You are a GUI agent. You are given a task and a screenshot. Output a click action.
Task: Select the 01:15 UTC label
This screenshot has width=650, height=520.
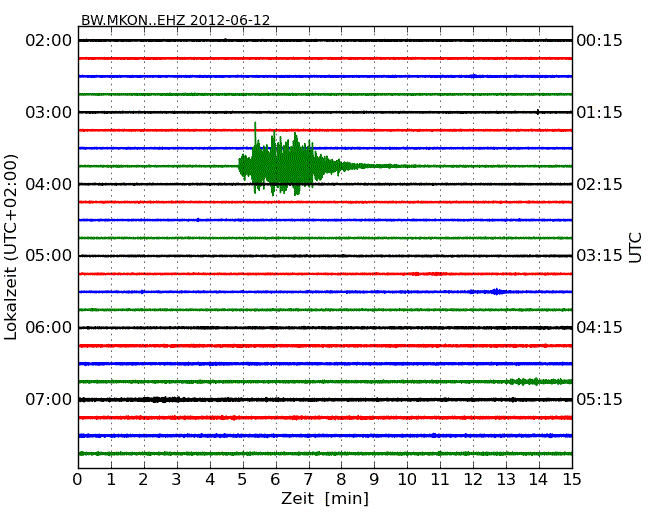pos(599,112)
